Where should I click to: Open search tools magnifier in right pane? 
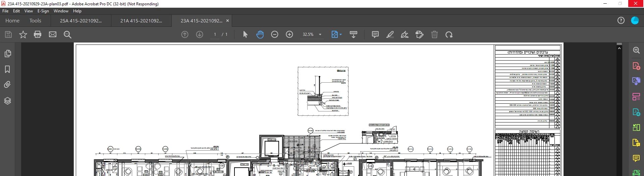click(636, 50)
